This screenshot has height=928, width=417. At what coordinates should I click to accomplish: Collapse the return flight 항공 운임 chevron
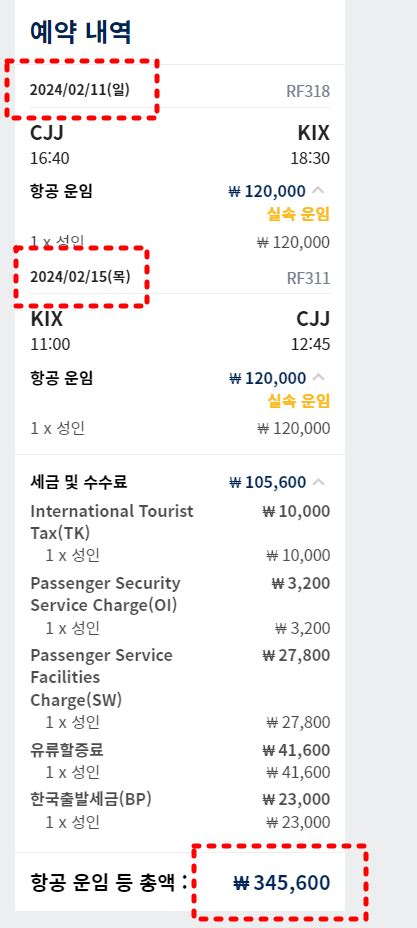click(x=318, y=377)
